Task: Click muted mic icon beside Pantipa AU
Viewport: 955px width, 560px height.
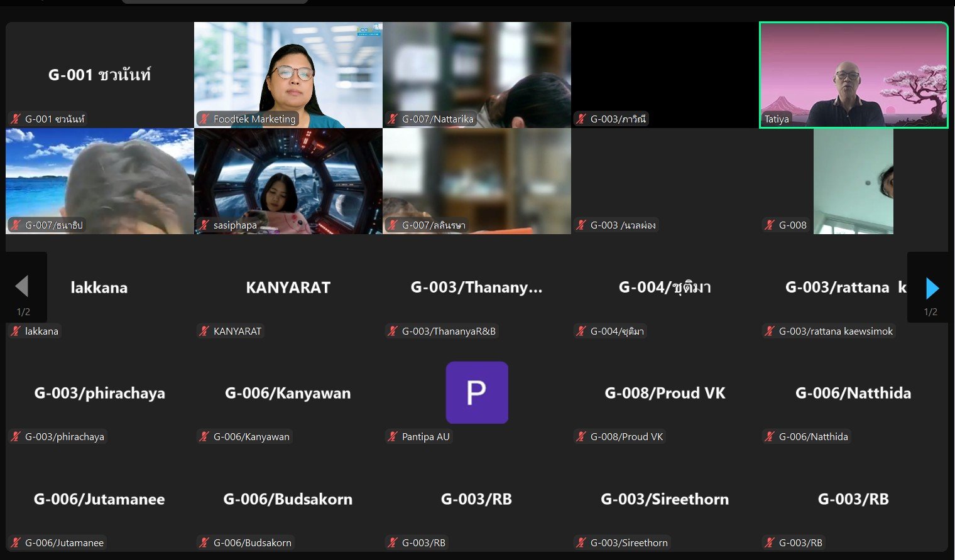Action: 393,436
